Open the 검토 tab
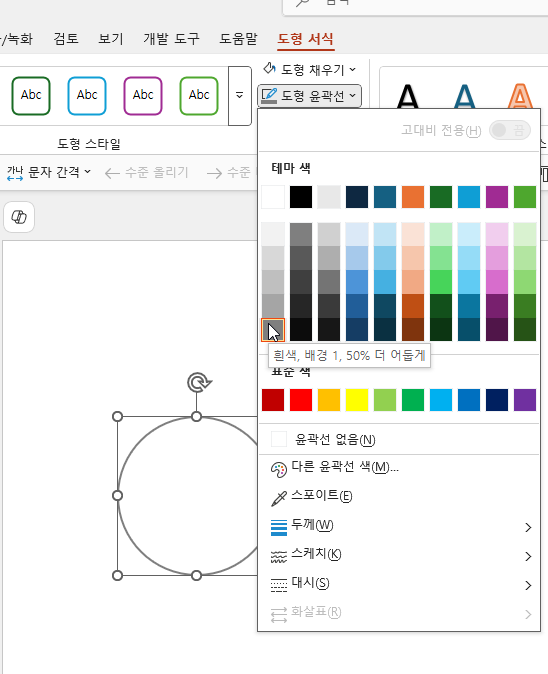Screen dimensions: 548x674 tap(66, 39)
